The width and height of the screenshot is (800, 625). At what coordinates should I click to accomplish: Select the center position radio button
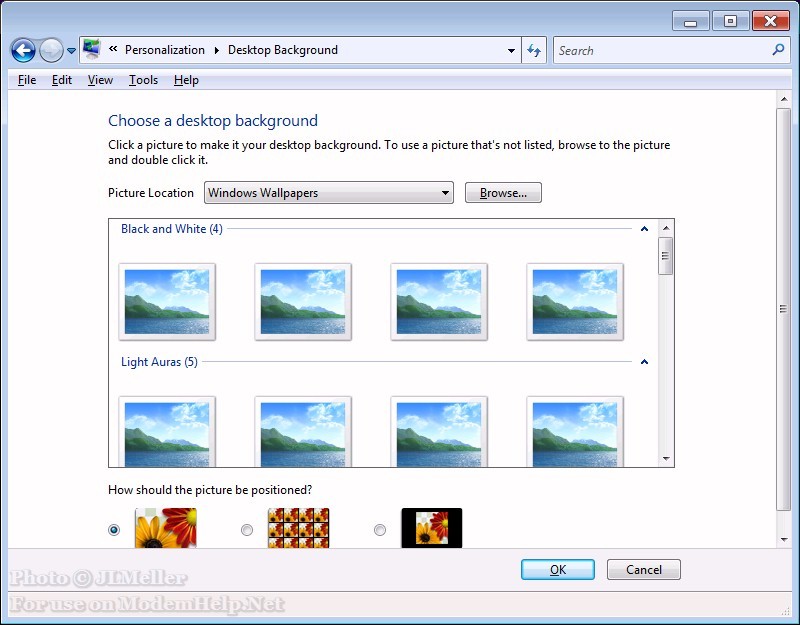click(x=380, y=530)
